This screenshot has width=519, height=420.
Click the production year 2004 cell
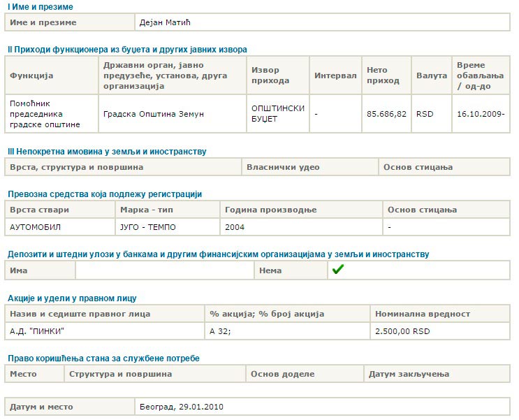point(235,227)
